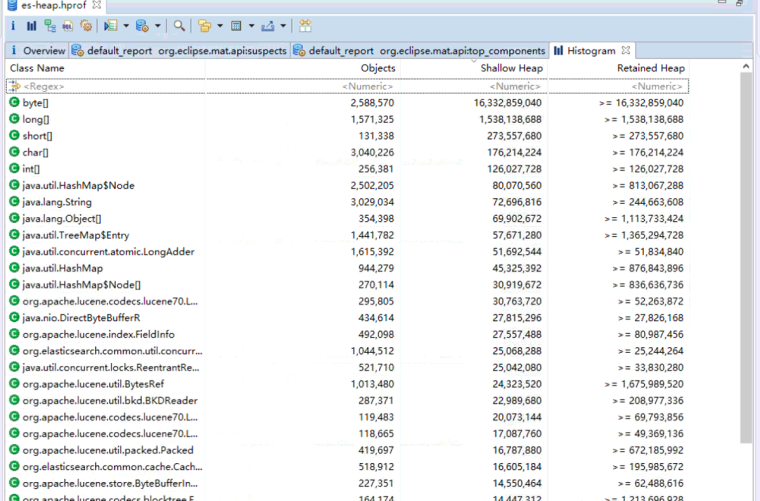Click the Class Name Regex filter field
Screen dimensions: 760x501
pos(106,86)
